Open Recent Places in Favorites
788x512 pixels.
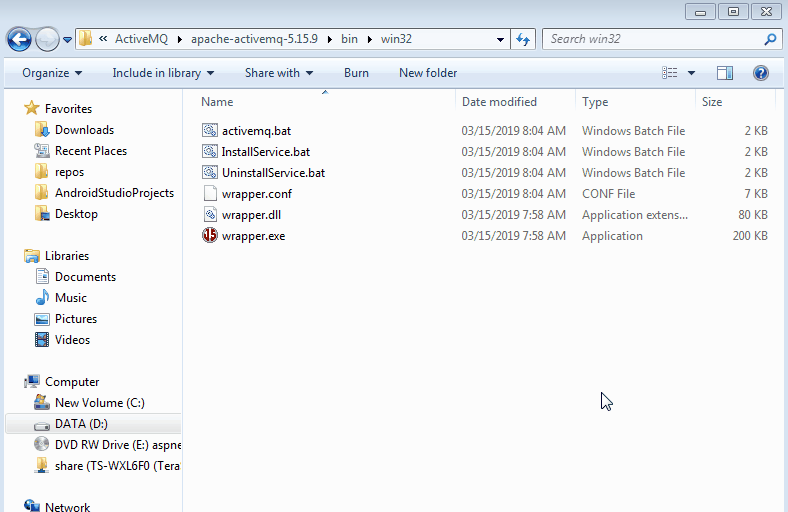click(90, 151)
